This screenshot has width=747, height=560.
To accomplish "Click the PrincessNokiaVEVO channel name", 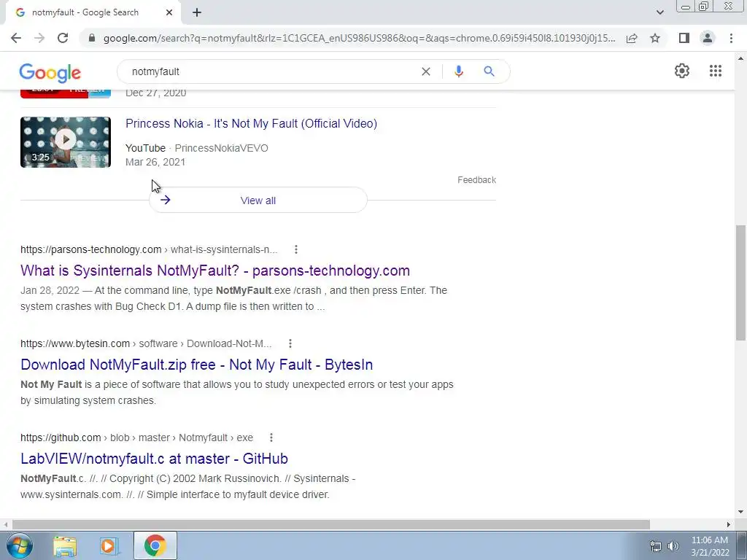I will click(222, 148).
